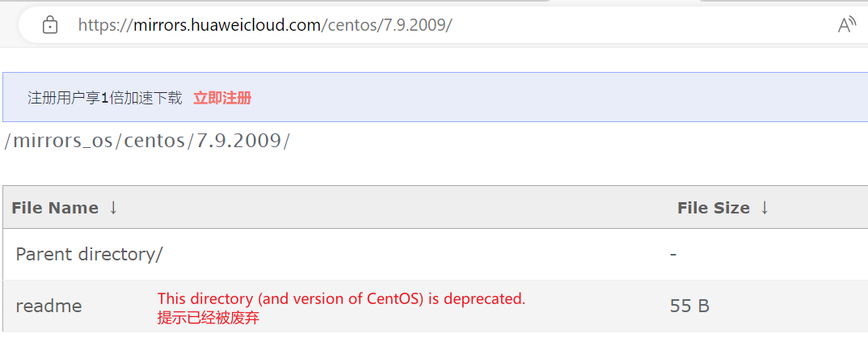This screenshot has width=868, height=338.
Task: Click the Read aloud icon
Action: point(846,25)
